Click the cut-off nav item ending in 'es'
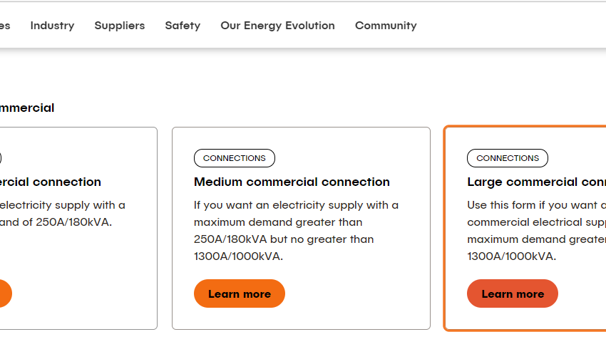 pyautogui.click(x=4, y=26)
